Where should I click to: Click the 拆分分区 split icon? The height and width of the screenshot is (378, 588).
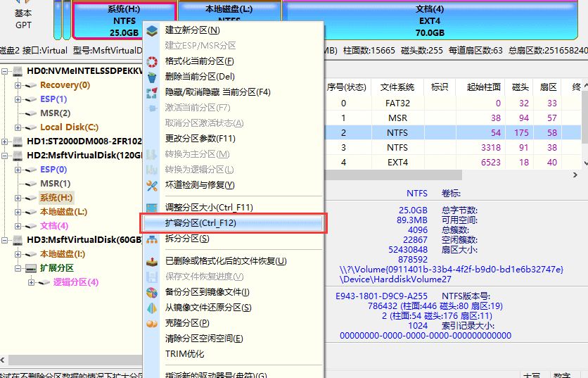pyautogui.click(x=152, y=239)
